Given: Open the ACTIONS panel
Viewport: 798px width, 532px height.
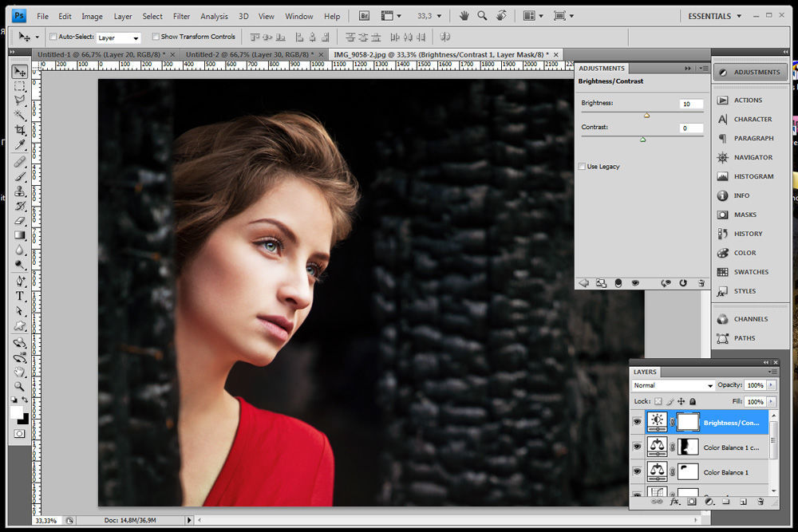Looking at the screenshot, I should click(750, 100).
